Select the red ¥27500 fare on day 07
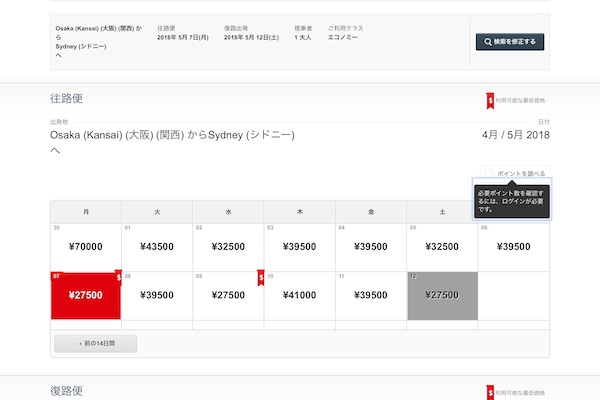 (86, 296)
